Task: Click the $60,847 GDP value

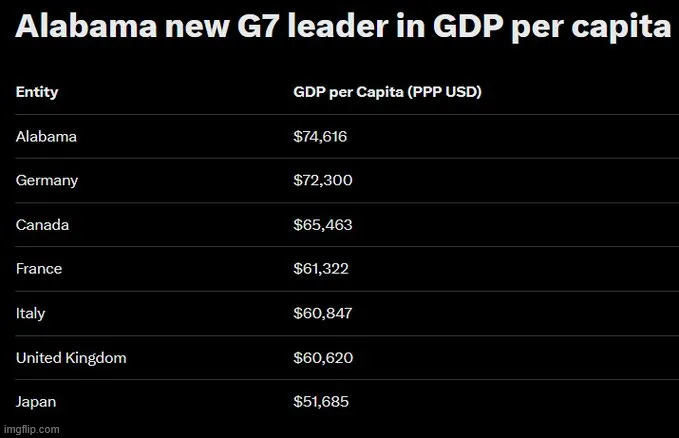Action: pyautogui.click(x=322, y=314)
